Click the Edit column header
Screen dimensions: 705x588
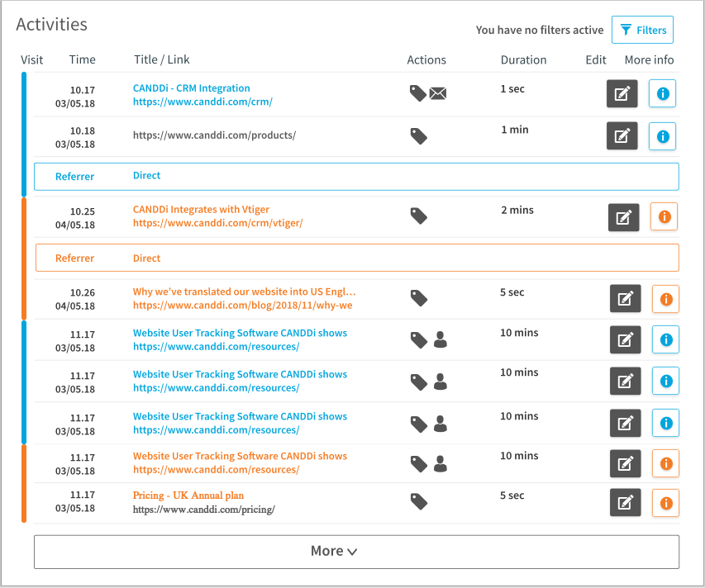point(596,59)
